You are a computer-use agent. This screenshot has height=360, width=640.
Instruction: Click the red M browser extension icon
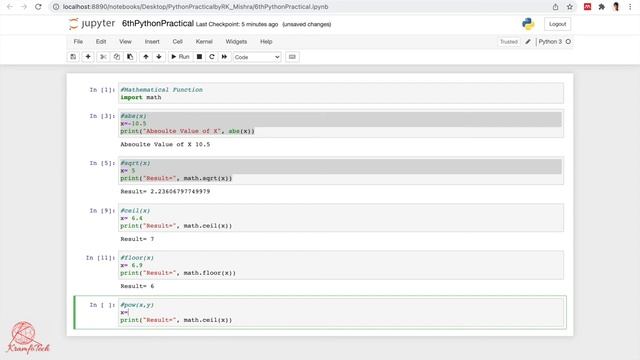coord(587,7)
